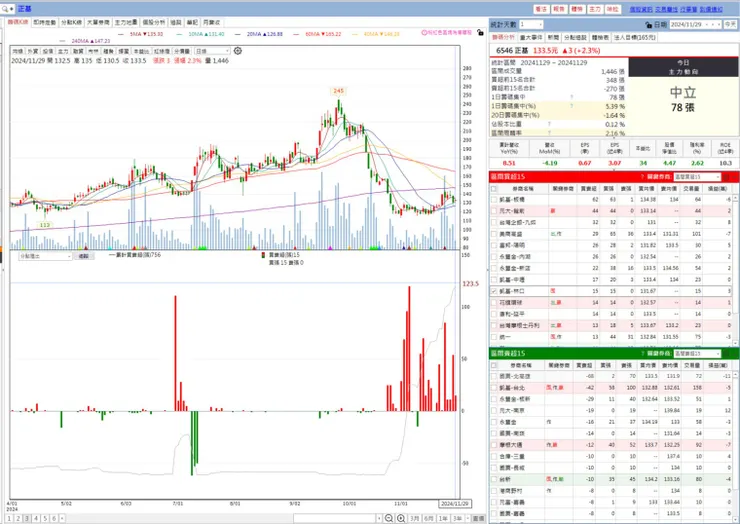Click 5MA legend color line

(x=121, y=34)
